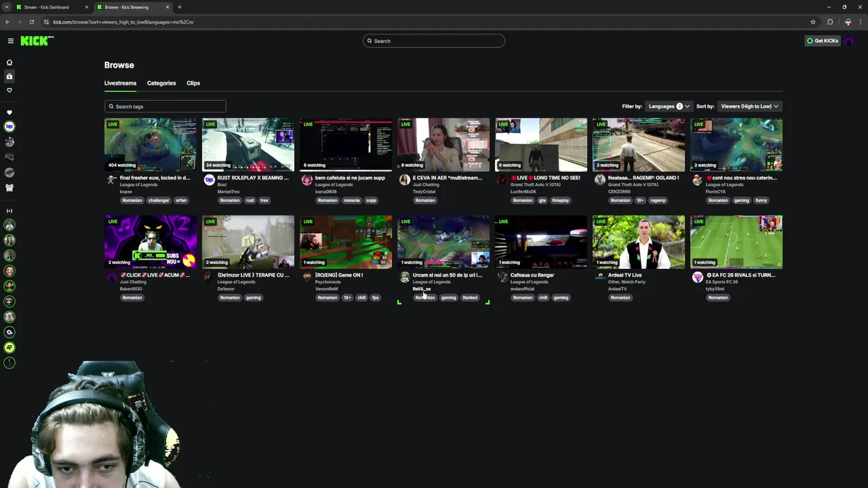Open CENZOR69's channel avatar
Image resolution: width=868 pixels, height=488 pixels.
tap(600, 180)
